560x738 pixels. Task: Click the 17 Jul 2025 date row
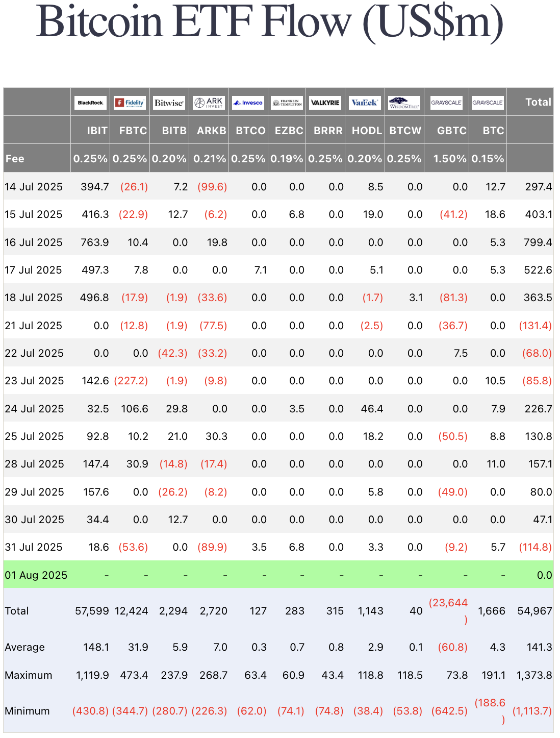(278, 270)
